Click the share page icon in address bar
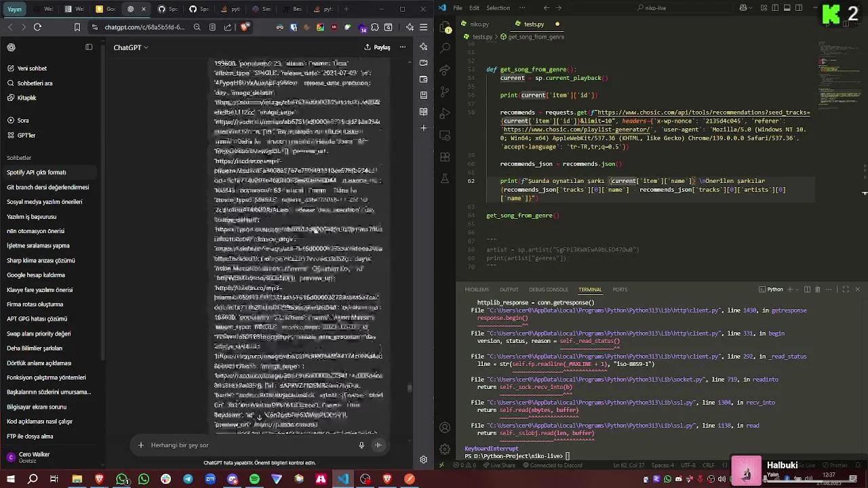This screenshot has height=488, width=868. pos(228,27)
